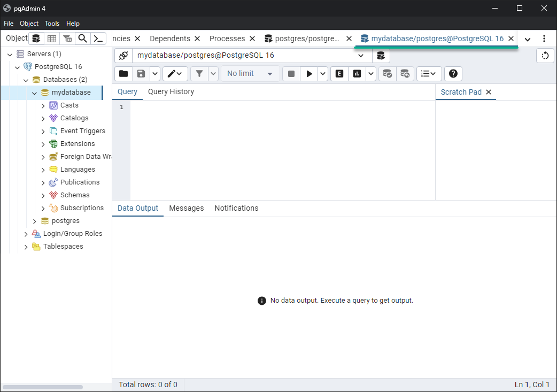This screenshot has height=392, width=557.
Task: Open the Macros list dropdown
Action: (429, 74)
